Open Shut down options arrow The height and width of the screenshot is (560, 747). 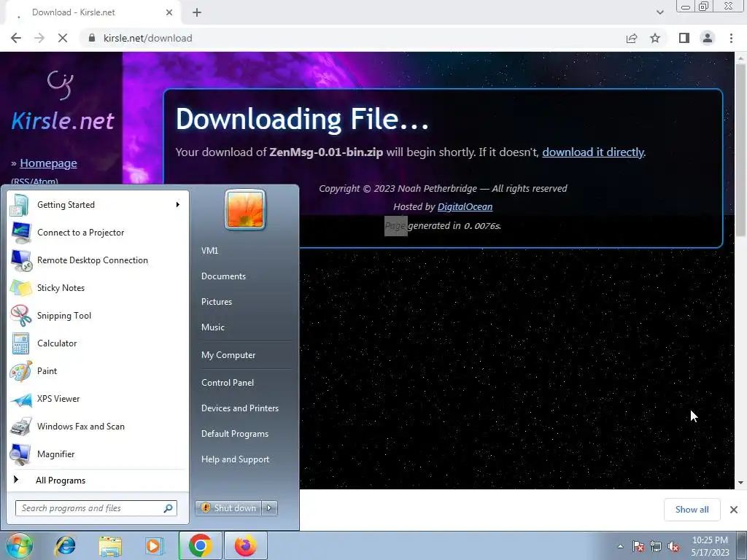point(269,508)
